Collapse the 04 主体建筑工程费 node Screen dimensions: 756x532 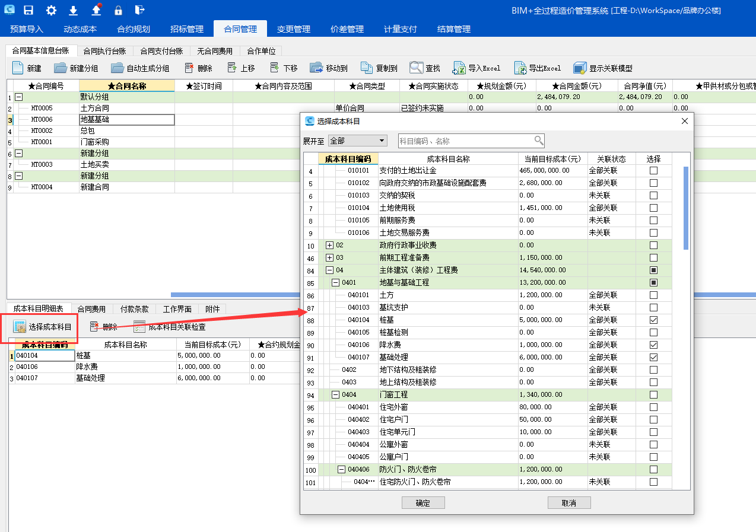[x=329, y=270]
